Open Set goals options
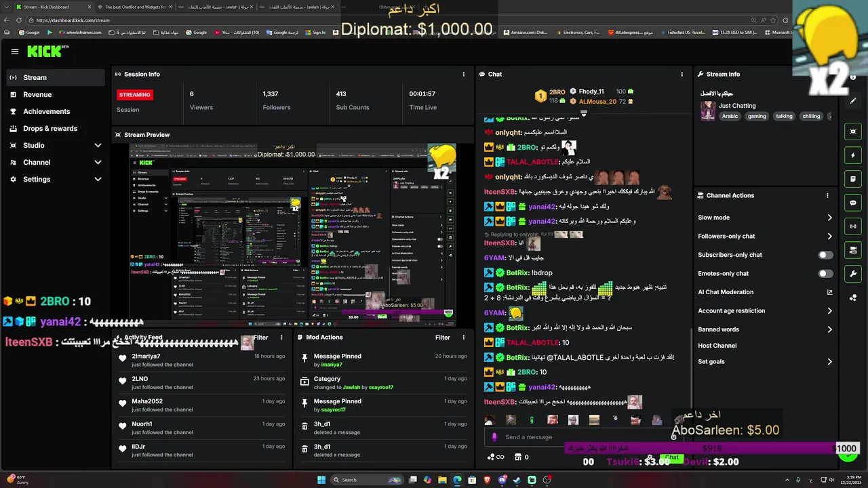This screenshot has height=488, width=868. point(765,361)
